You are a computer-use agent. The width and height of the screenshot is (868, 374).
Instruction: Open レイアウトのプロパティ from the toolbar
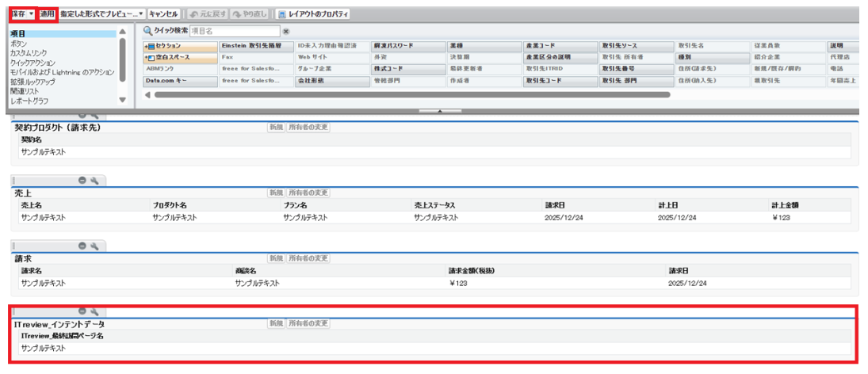point(313,14)
